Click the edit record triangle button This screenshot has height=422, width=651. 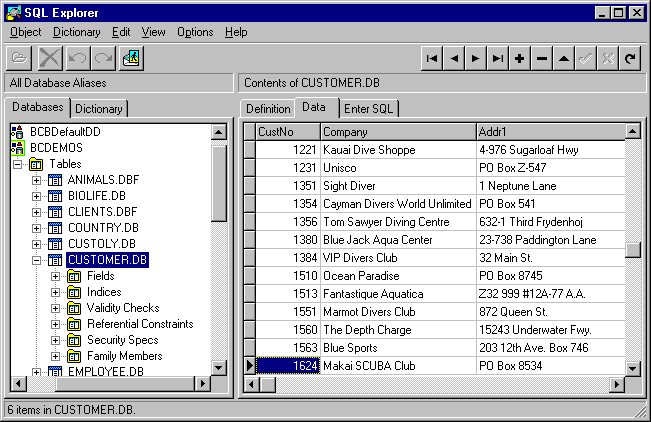pos(564,59)
